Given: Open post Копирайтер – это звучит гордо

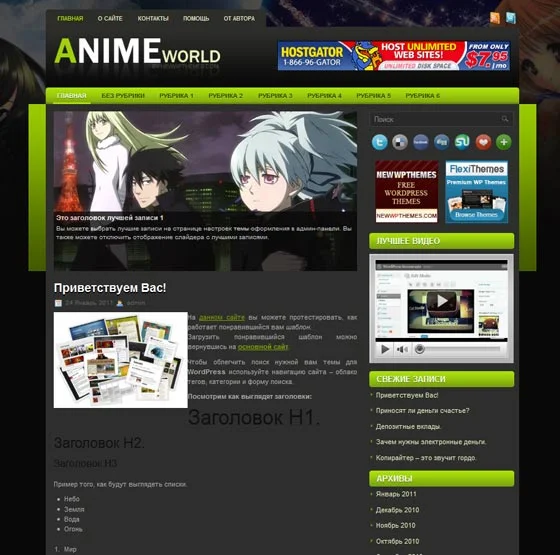Looking at the screenshot, I should click(x=426, y=458).
